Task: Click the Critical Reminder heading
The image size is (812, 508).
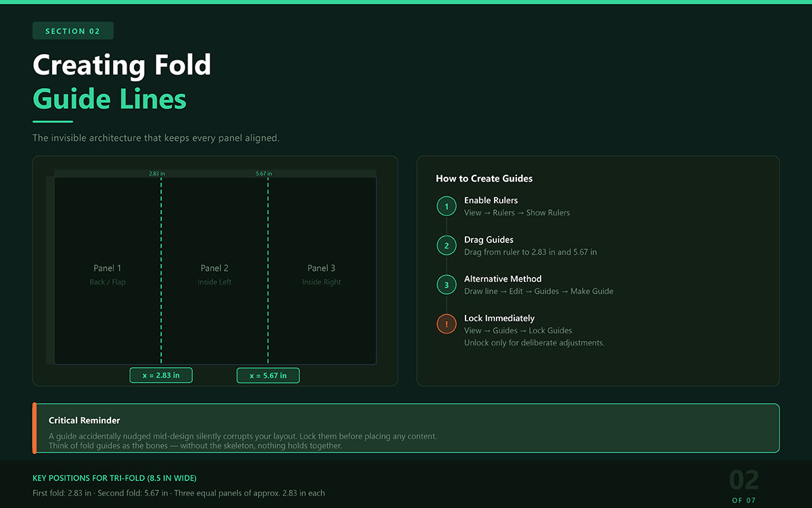Action: pyautogui.click(x=85, y=421)
